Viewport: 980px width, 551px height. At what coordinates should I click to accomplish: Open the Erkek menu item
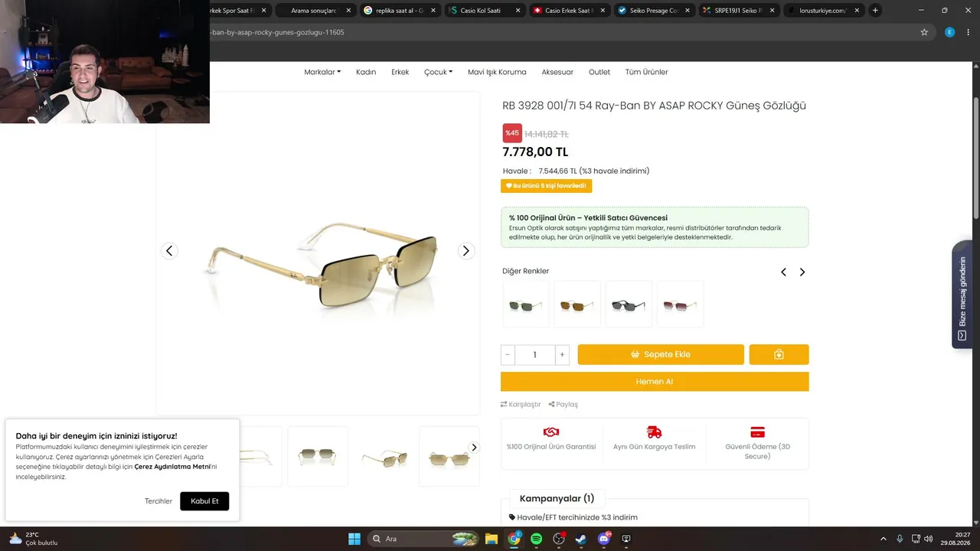tap(400, 72)
